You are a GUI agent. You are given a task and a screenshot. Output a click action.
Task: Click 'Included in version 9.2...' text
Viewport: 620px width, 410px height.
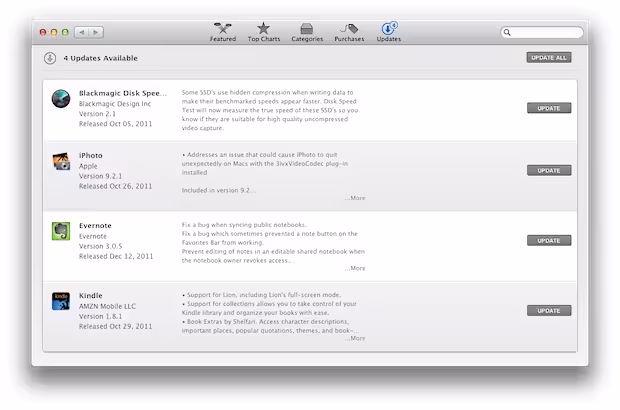tap(219, 191)
